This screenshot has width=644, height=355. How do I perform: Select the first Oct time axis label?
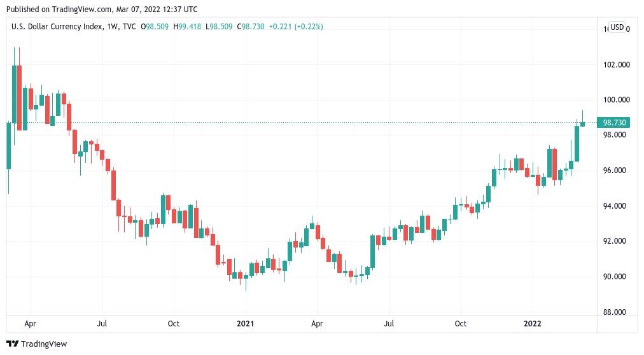173,324
